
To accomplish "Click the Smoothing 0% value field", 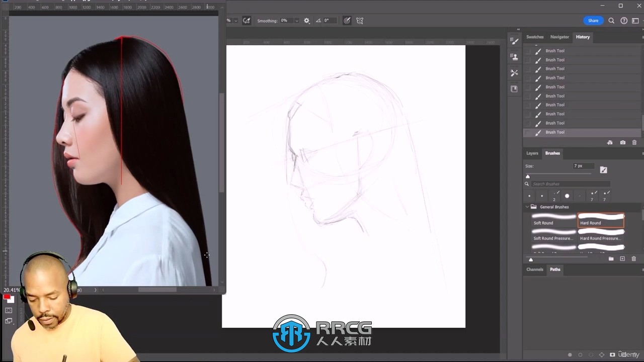I will tap(286, 21).
